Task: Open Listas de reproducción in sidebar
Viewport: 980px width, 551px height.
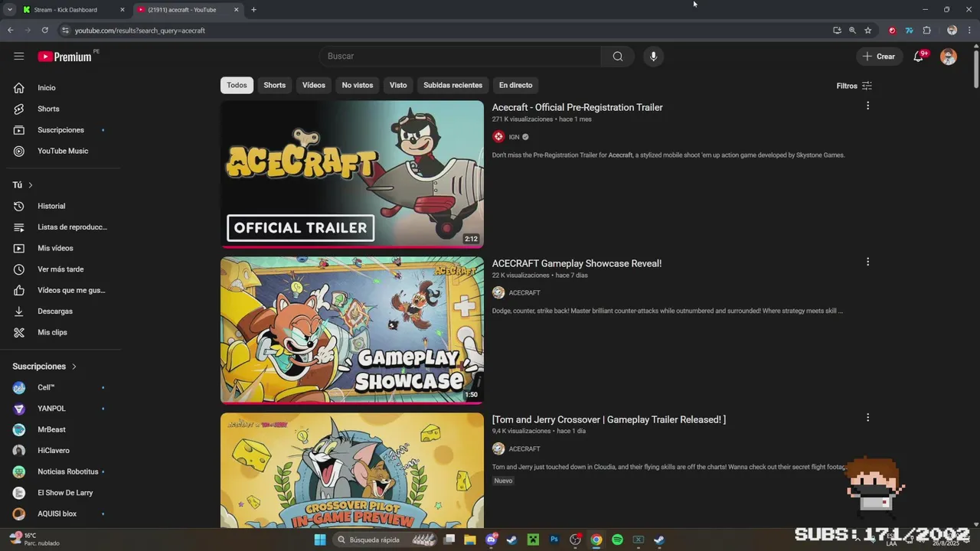Action: (x=60, y=227)
